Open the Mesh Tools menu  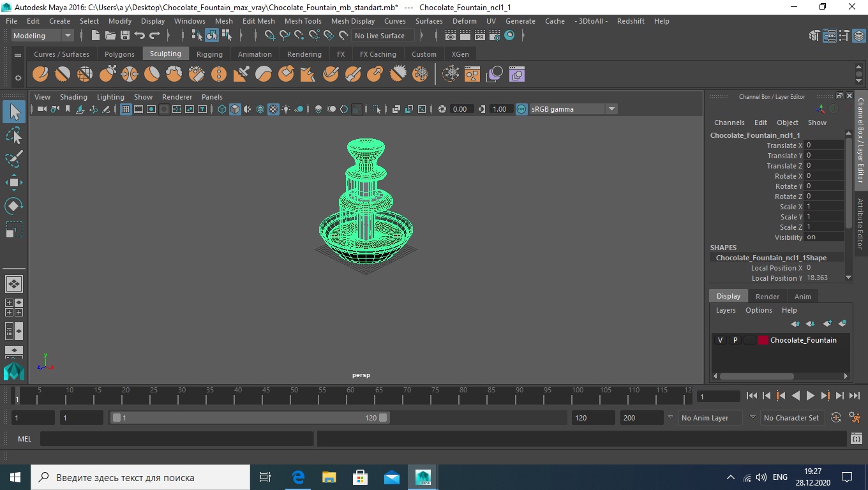303,21
